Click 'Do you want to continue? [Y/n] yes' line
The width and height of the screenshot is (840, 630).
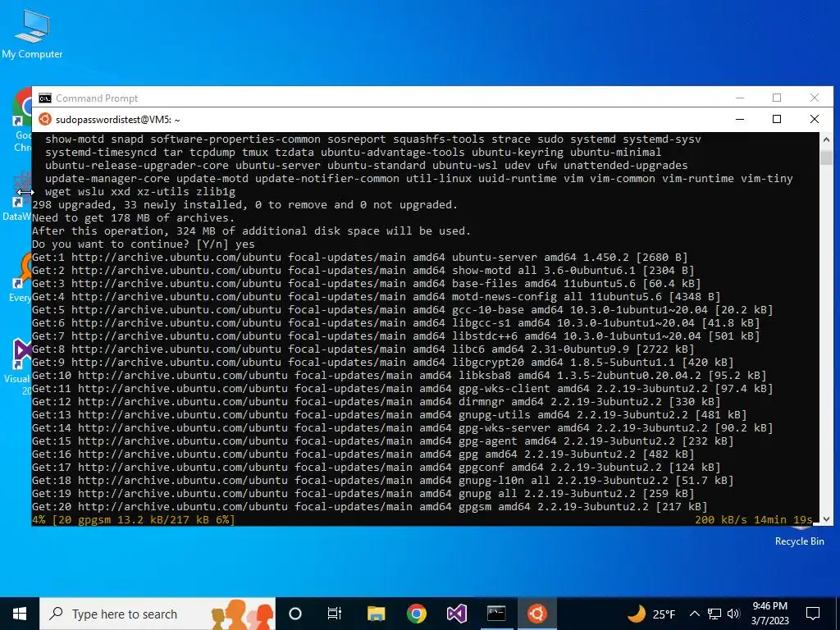(144, 244)
